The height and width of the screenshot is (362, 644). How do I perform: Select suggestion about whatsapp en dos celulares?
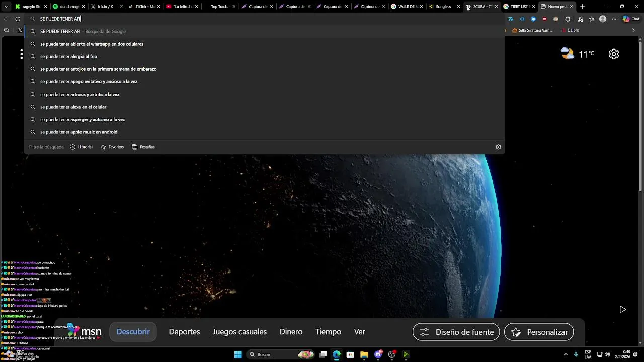[x=265, y=44]
